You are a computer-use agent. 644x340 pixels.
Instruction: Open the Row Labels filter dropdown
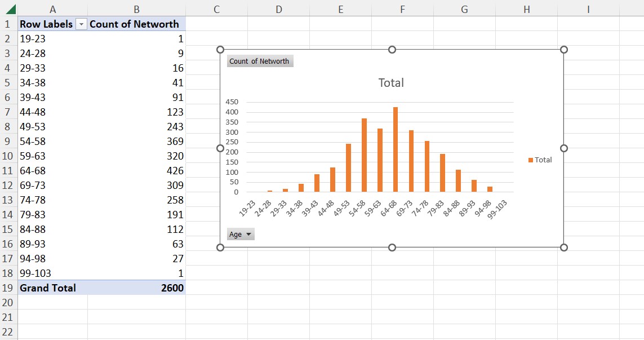click(81, 24)
